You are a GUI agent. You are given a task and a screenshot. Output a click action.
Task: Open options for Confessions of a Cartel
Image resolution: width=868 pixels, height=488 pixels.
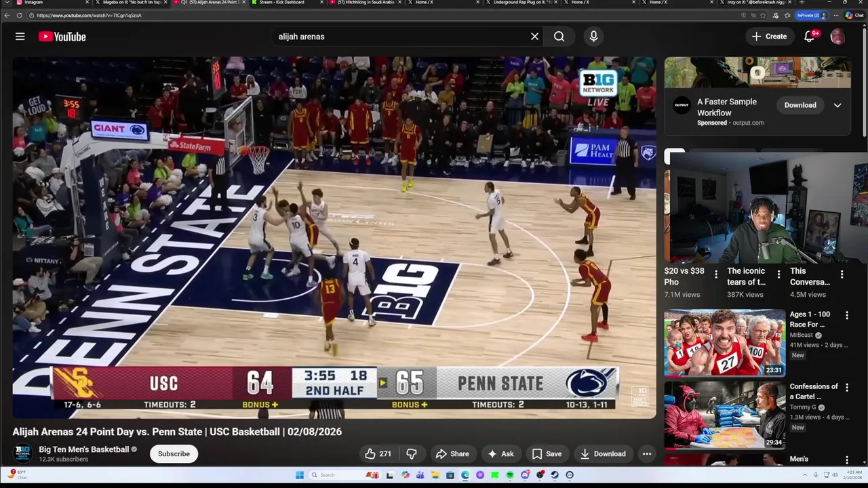point(846,387)
